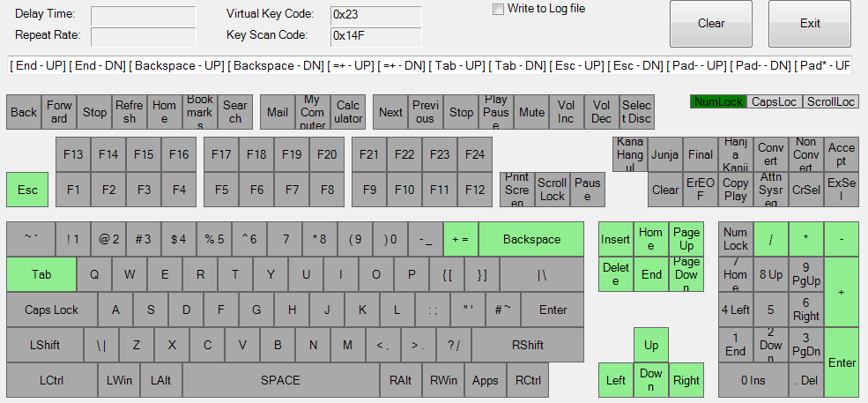Click the numpad Enter key

coord(842,362)
